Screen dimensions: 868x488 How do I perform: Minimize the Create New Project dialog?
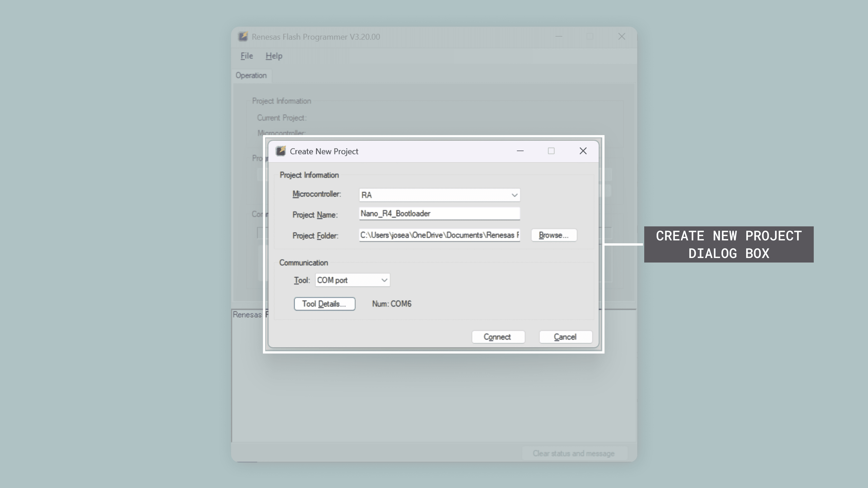pos(521,151)
